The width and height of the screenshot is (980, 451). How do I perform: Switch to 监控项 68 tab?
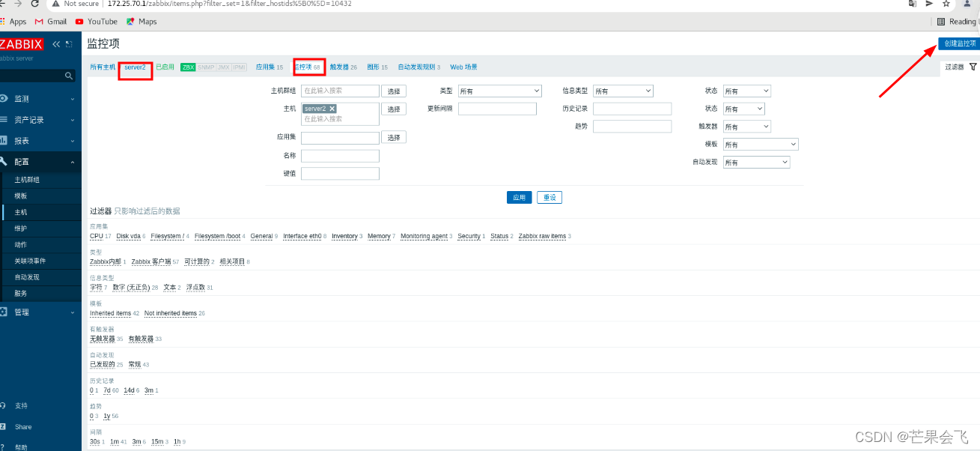pyautogui.click(x=307, y=67)
